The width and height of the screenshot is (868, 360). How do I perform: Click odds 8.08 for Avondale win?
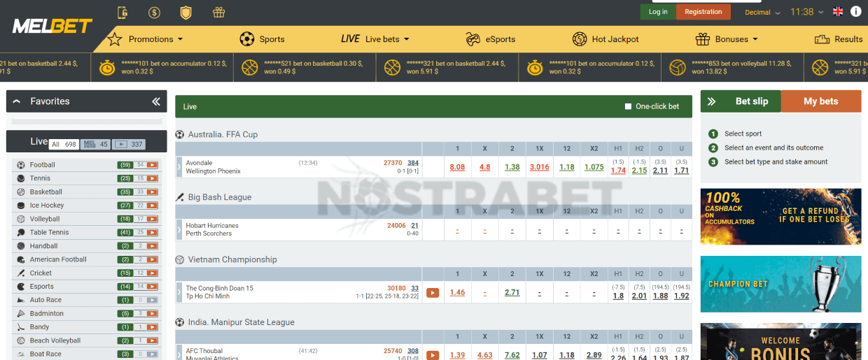click(x=457, y=167)
